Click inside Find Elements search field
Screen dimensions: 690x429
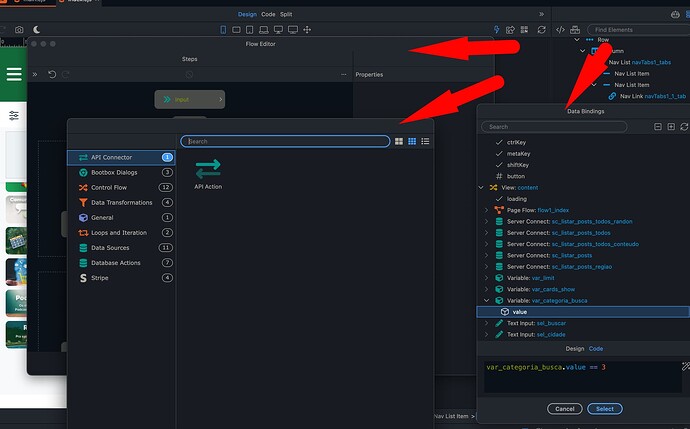click(x=638, y=29)
